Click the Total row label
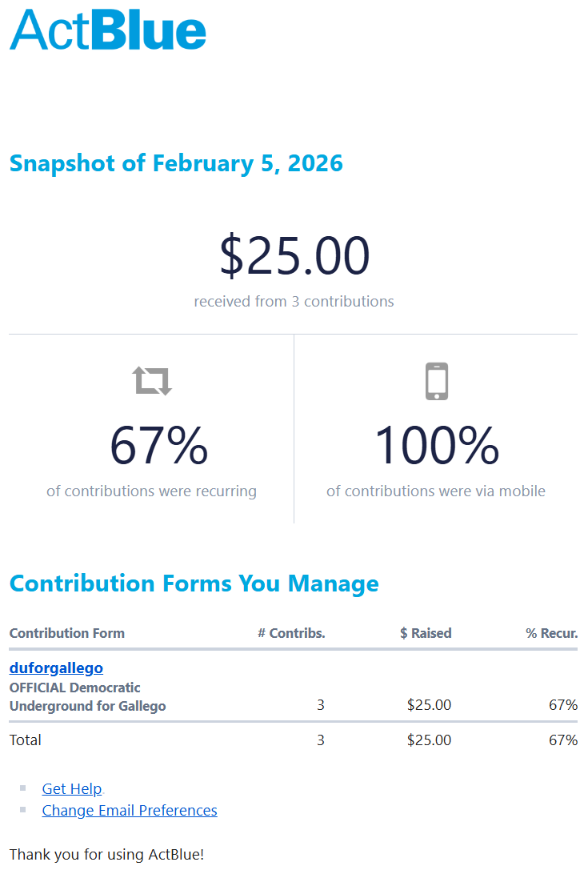 click(26, 740)
